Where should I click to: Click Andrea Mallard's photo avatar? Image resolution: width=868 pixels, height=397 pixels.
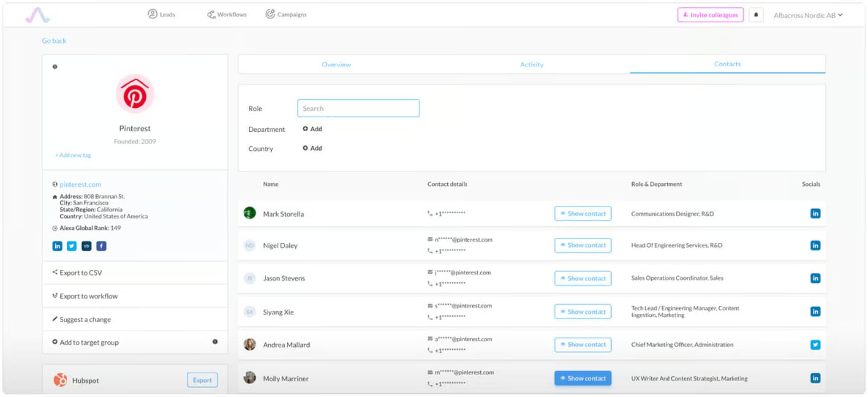point(250,344)
